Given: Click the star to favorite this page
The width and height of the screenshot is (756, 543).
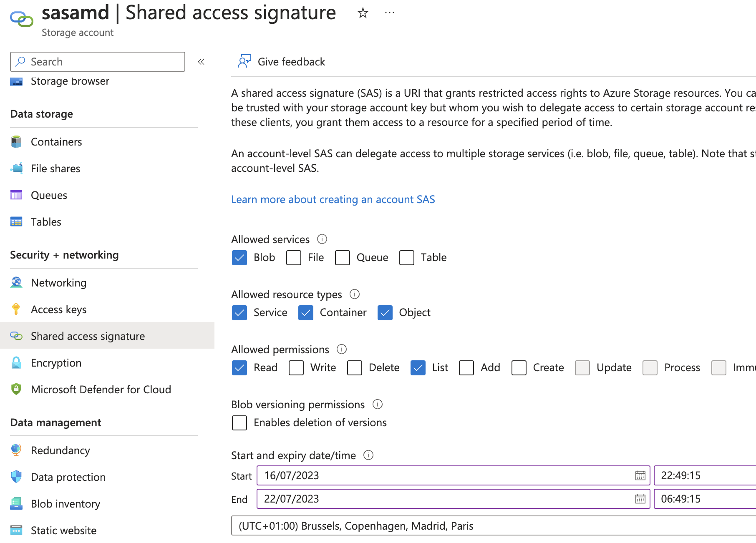Looking at the screenshot, I should coord(362,13).
